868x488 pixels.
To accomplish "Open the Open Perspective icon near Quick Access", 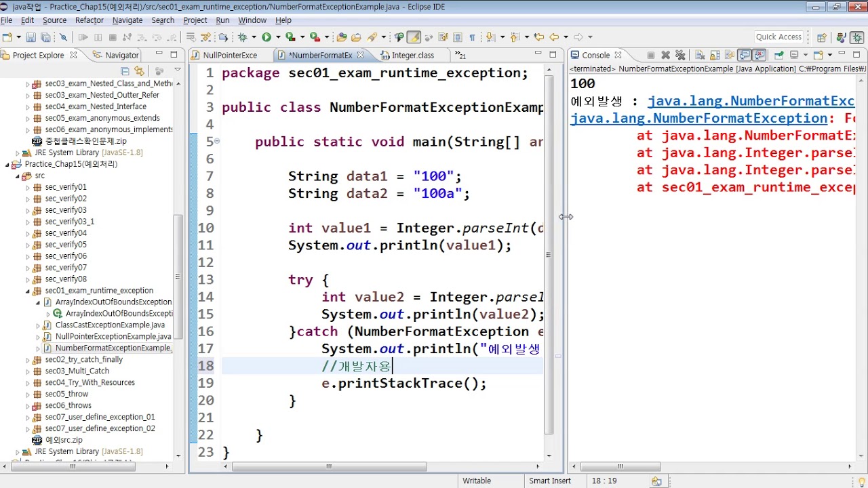I will pos(821,37).
